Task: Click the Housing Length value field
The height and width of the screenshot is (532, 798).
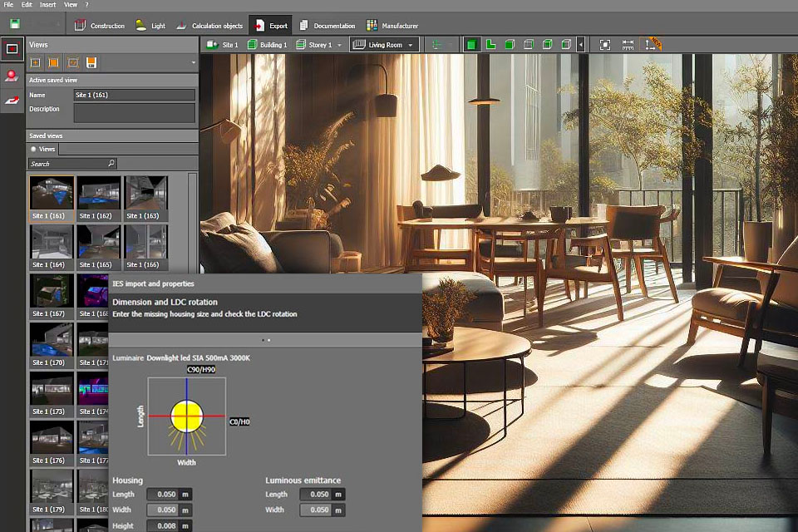Action: (163, 495)
